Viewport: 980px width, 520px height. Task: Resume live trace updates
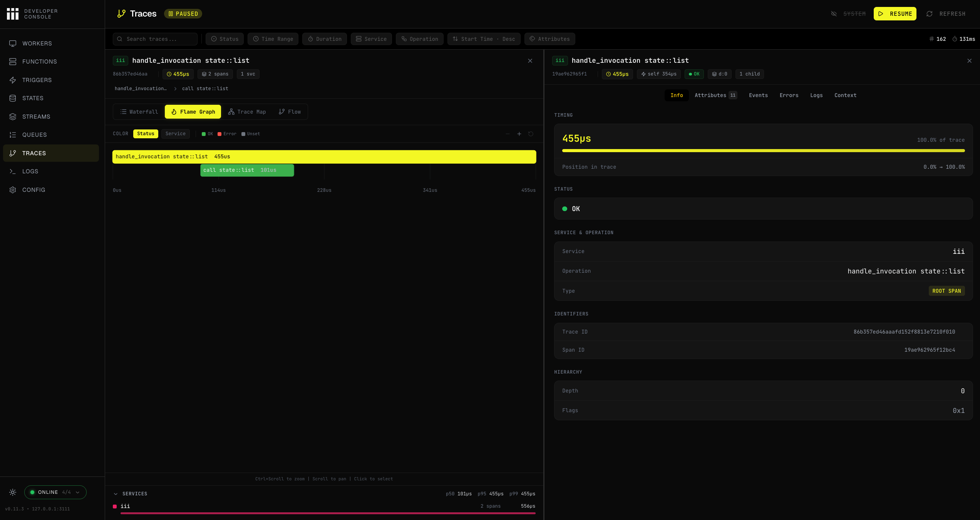point(895,14)
